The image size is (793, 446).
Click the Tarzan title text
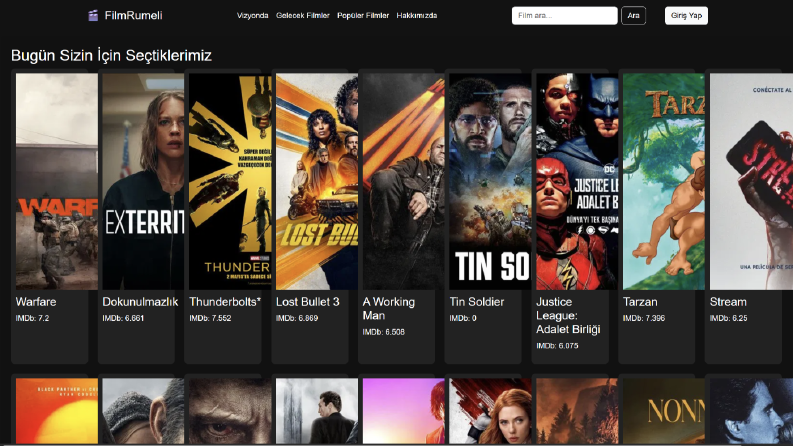coord(640,302)
